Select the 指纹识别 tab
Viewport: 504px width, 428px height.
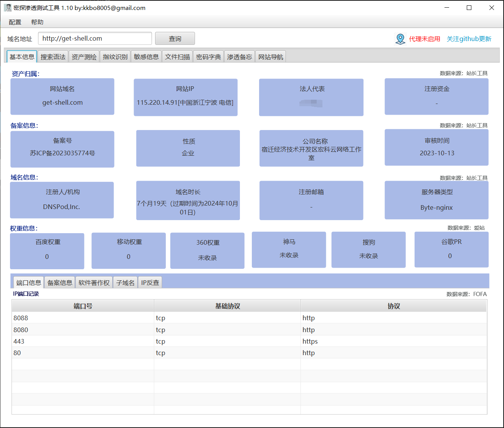115,57
